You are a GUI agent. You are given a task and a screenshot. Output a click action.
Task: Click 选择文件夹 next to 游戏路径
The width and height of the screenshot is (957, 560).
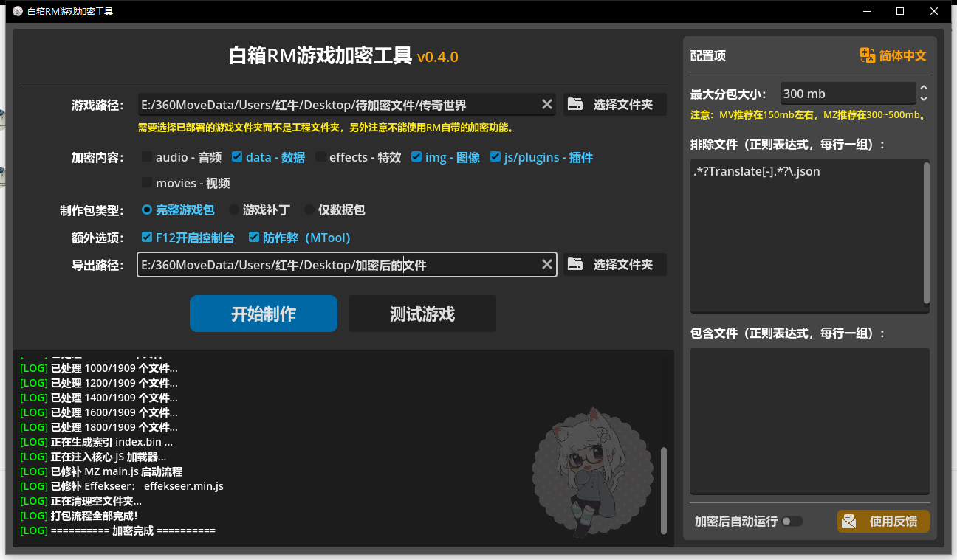coord(614,104)
